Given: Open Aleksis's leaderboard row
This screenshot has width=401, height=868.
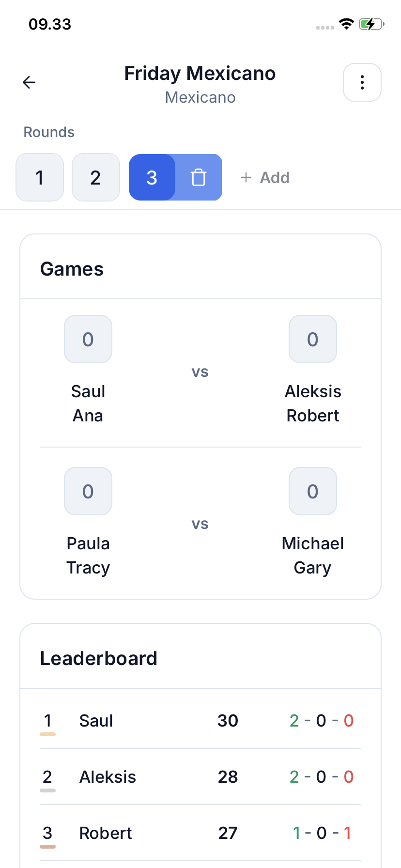Looking at the screenshot, I should tap(200, 777).
